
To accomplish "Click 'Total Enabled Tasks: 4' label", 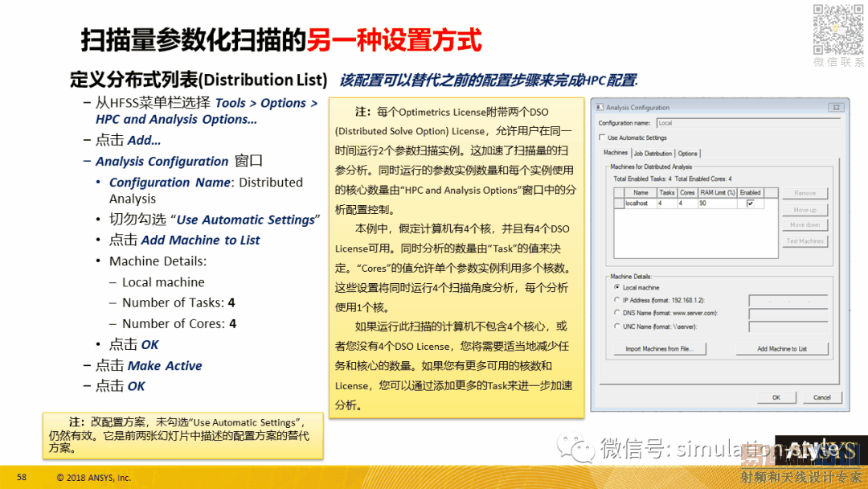I will [x=642, y=179].
